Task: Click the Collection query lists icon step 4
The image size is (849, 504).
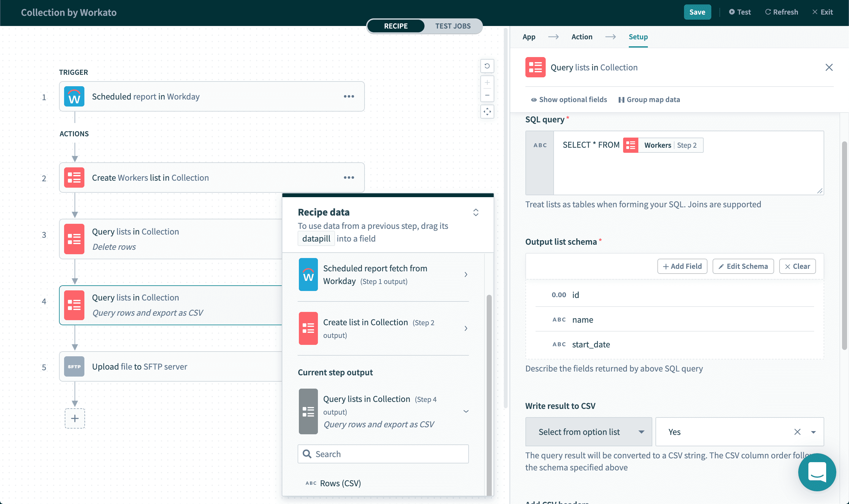Action: pos(74,305)
